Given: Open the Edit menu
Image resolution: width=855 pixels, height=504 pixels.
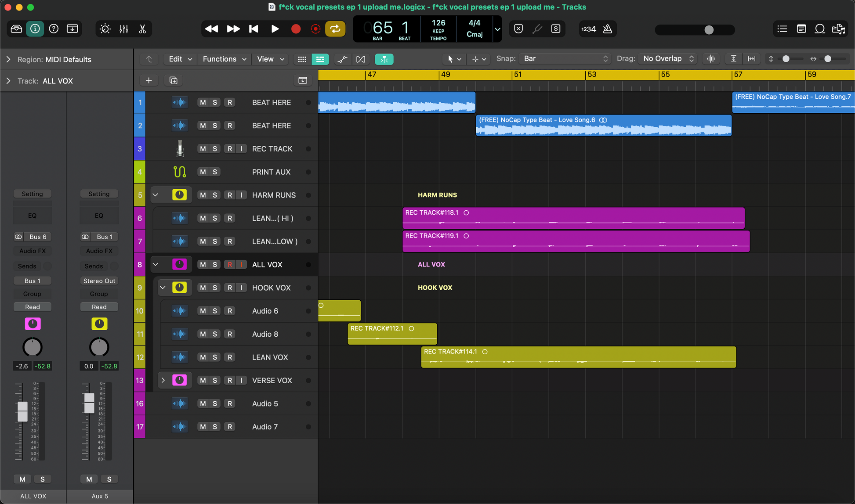Looking at the screenshot, I should (180, 59).
